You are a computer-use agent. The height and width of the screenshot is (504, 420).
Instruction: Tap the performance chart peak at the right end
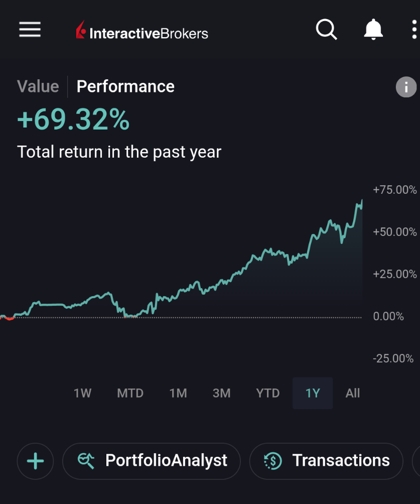click(361, 201)
